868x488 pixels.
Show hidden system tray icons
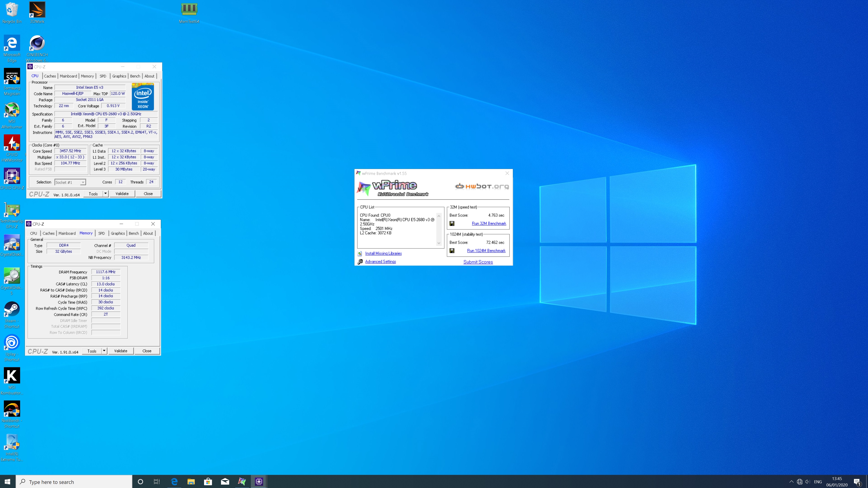[792, 482]
